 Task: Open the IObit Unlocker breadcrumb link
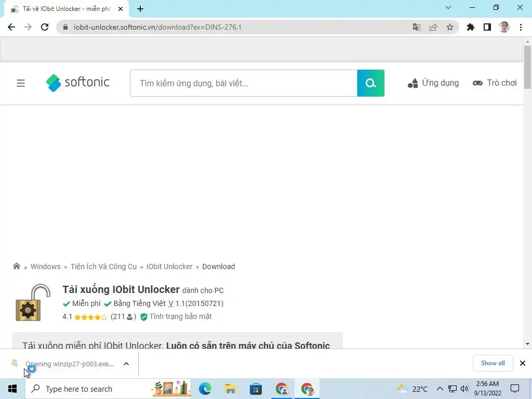[169, 267]
